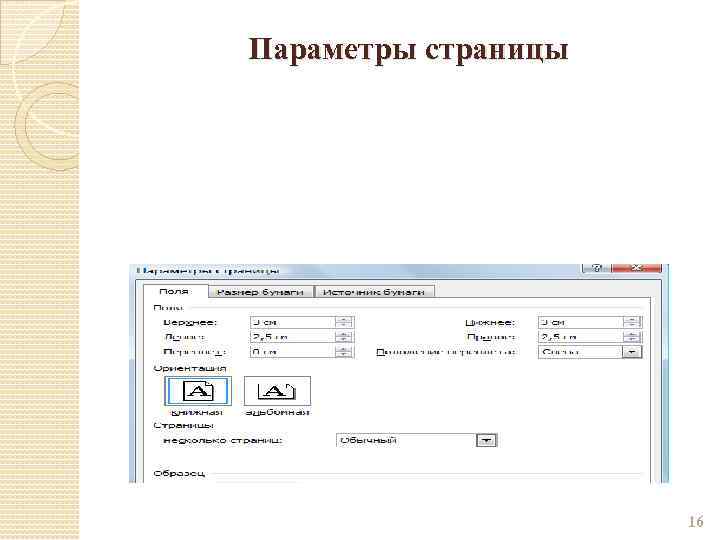Close the Параметры страницы dialog

coord(636,268)
